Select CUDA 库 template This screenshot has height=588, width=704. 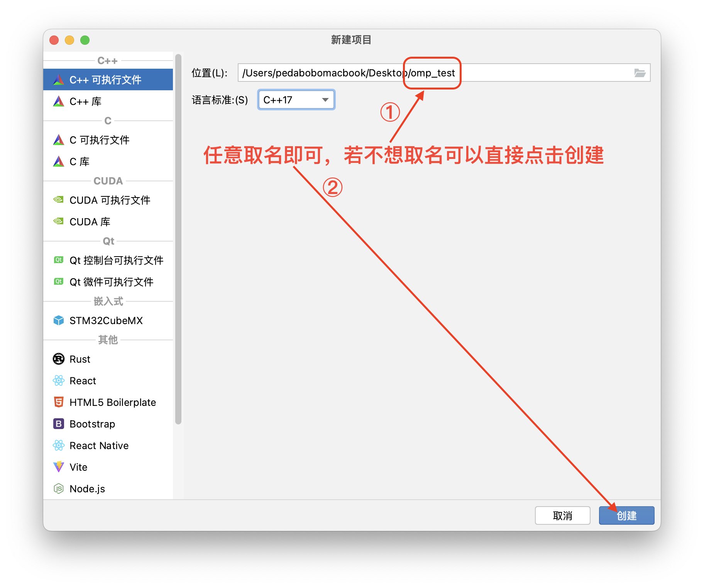pyautogui.click(x=108, y=221)
